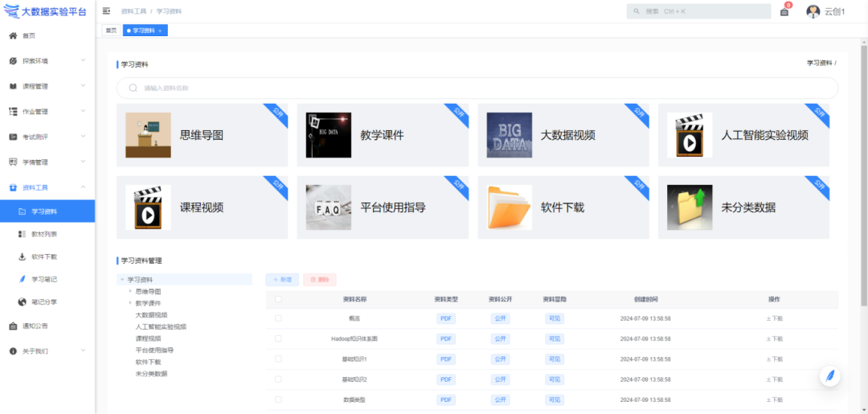Tick the checkbox for Hadoop知识体系图 row
868x414 pixels.
tap(278, 338)
